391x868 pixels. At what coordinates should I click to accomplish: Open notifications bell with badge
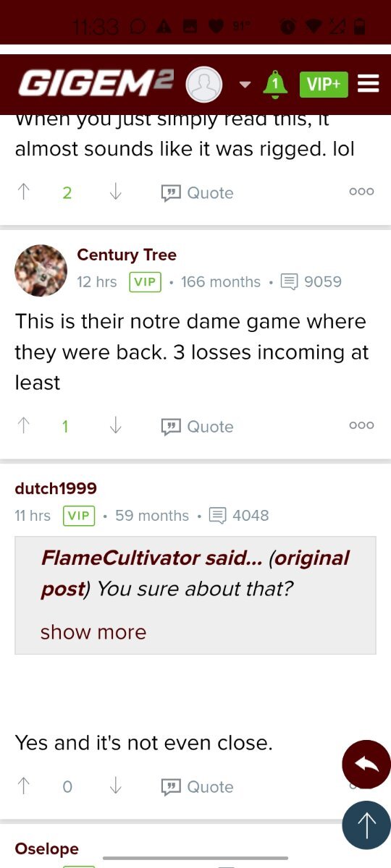pos(274,84)
